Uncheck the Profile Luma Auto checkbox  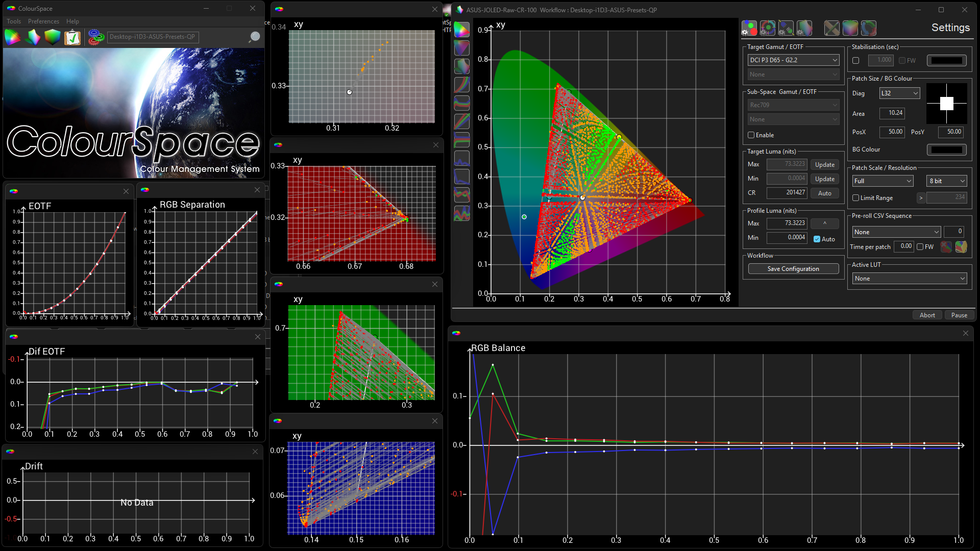tap(817, 239)
